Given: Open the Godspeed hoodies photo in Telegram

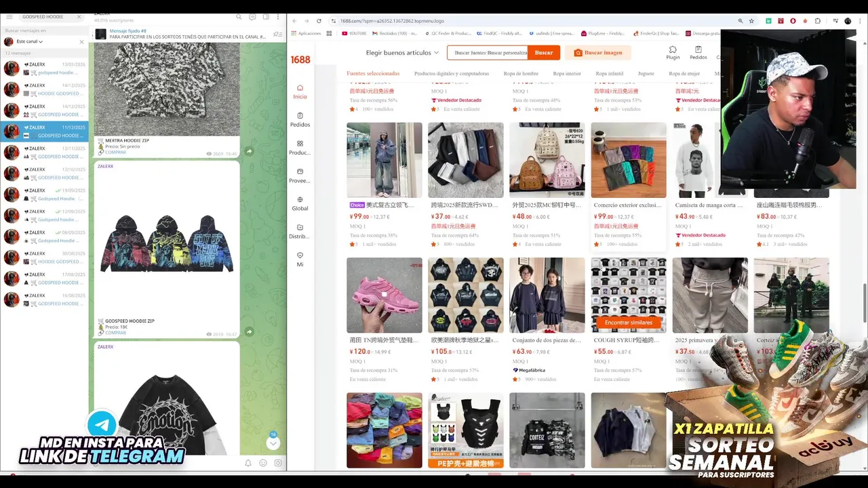Looking at the screenshot, I should pos(166,243).
